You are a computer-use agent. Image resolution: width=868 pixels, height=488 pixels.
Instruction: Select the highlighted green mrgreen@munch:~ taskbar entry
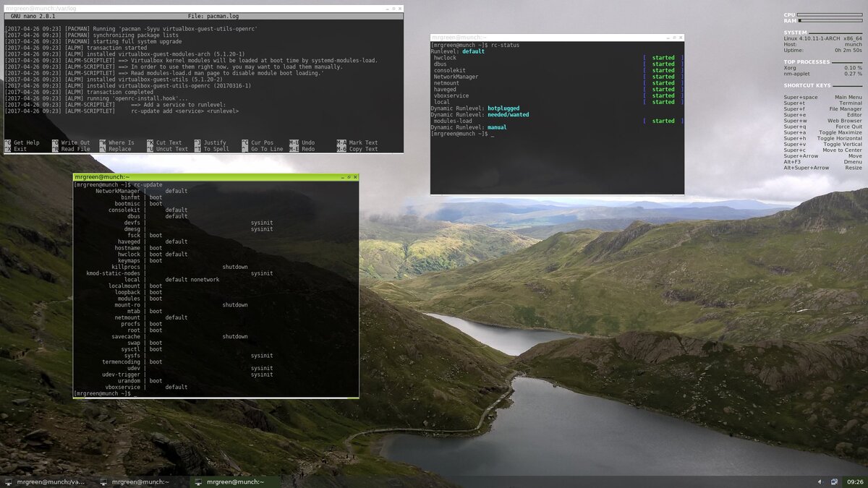point(234,481)
